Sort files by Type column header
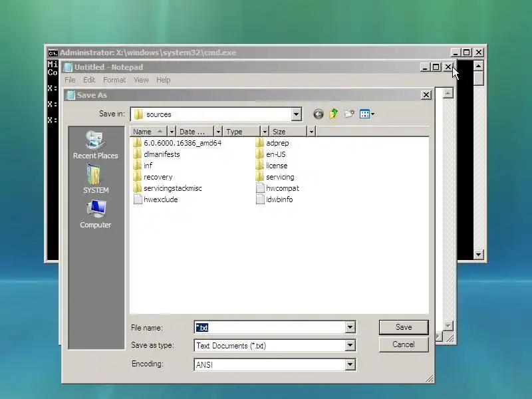 [242, 131]
